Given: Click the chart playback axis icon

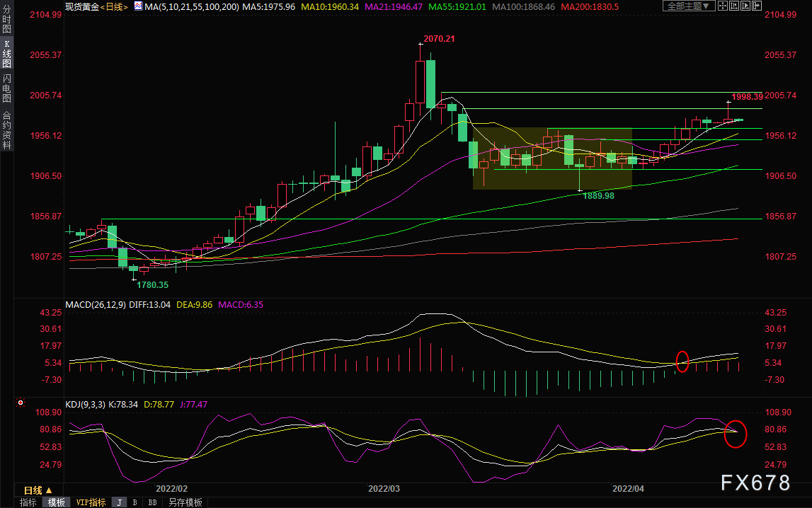Looking at the screenshot, I should click(x=745, y=6).
